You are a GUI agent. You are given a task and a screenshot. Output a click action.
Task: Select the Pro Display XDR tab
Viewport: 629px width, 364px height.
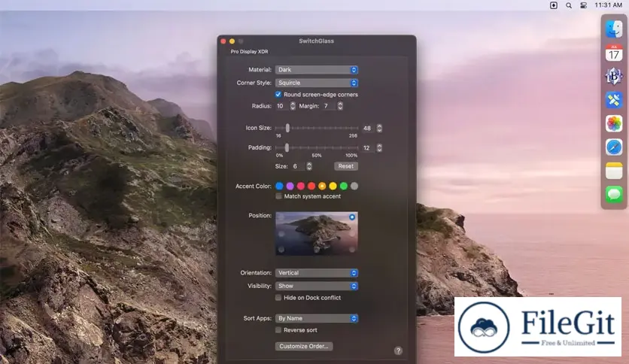pos(249,52)
